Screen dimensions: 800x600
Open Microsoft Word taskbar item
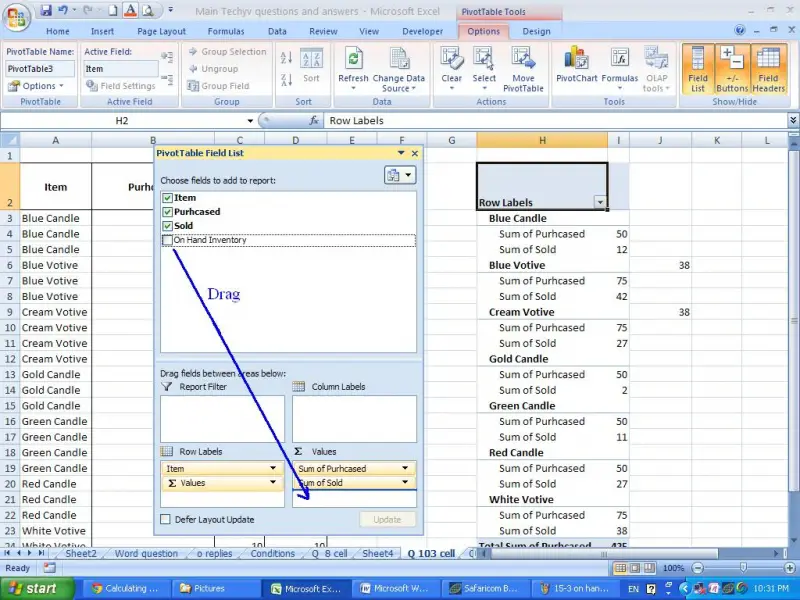tap(396, 588)
